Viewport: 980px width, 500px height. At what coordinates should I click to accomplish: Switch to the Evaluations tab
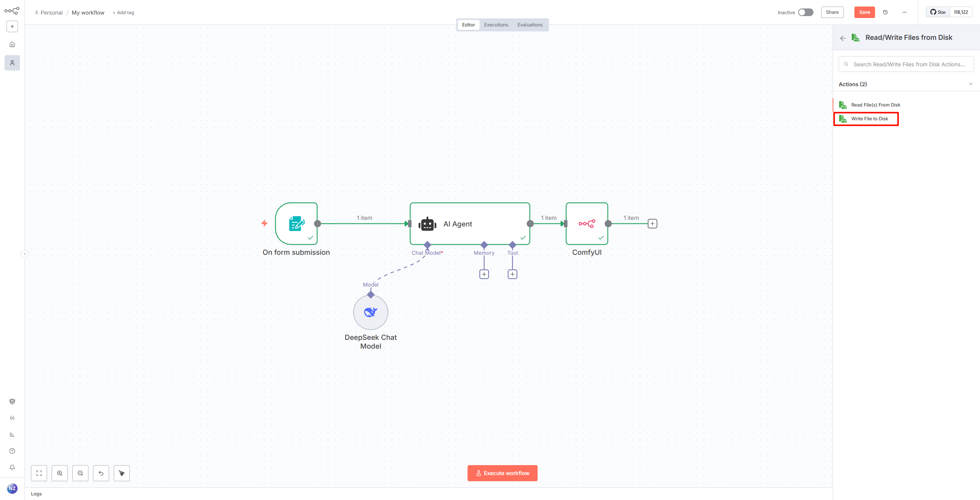[x=530, y=25]
